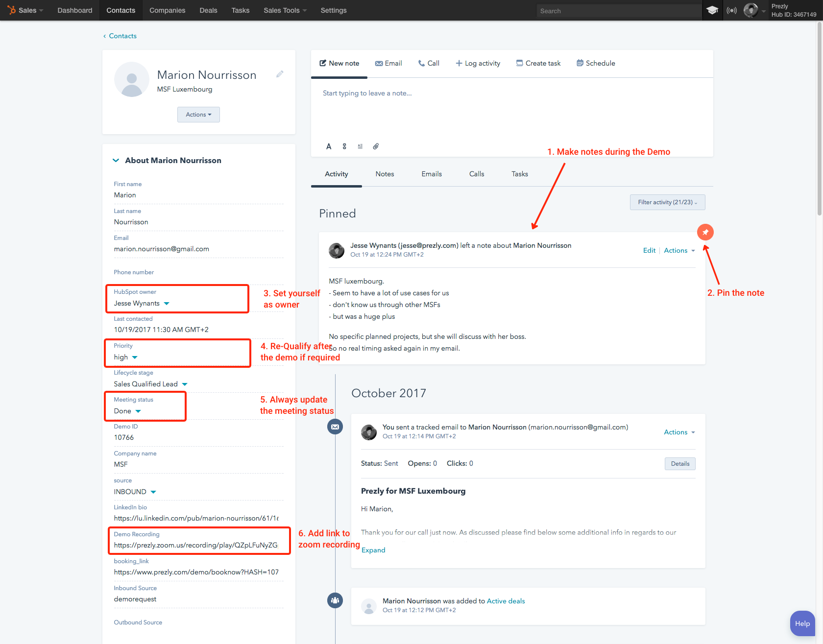Click the page vertical scrollbar
823x644 pixels.
point(820,118)
